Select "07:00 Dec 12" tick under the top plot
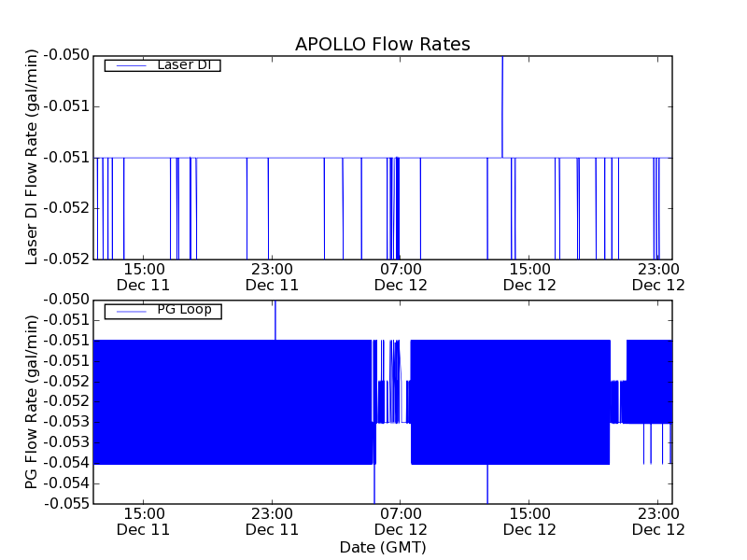Viewport: 747px width, 560px height. click(x=401, y=277)
